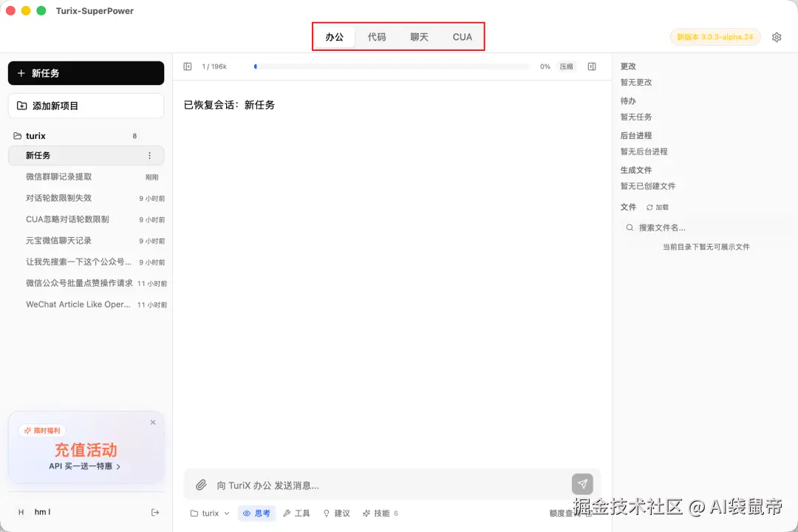
Task: Click 当前目录下暂无可展示文件 text
Action: [706, 247]
